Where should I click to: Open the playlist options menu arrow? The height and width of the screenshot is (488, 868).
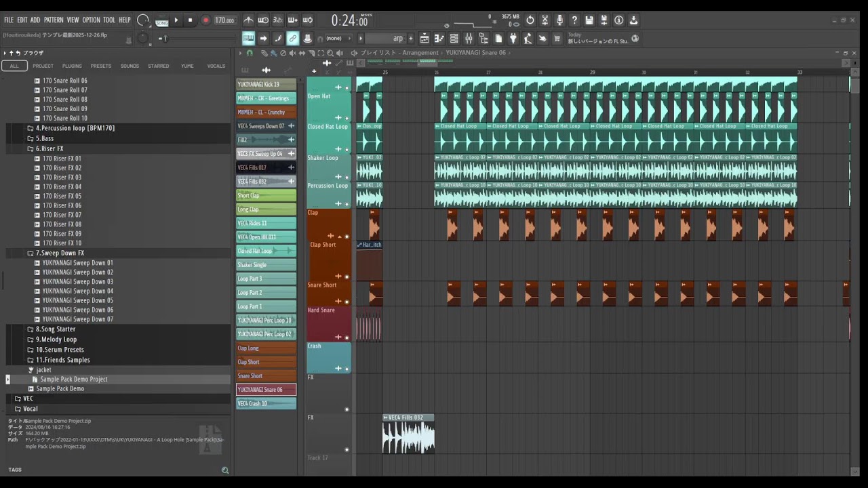click(x=240, y=53)
